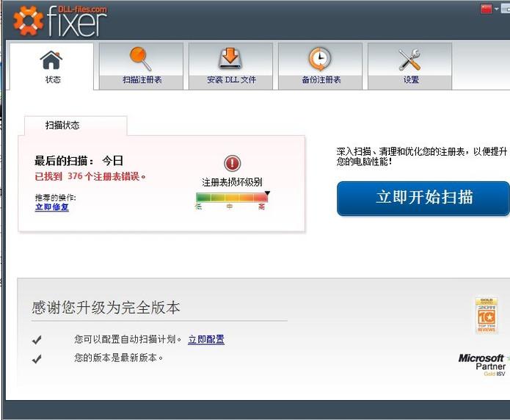
Task: Click the checkmark beside 您的版本是最新版本
Action: click(37, 359)
